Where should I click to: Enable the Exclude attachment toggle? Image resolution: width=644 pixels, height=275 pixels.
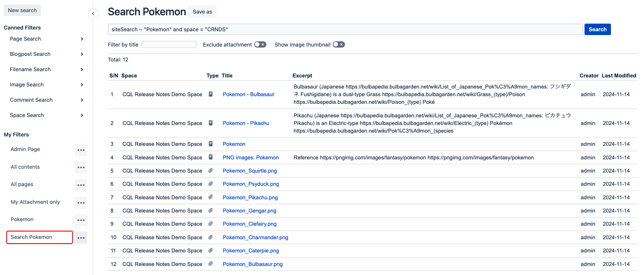click(x=260, y=44)
